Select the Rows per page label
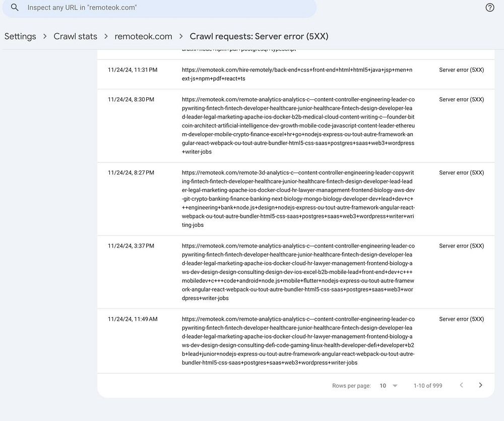This screenshot has width=504, height=421. (351, 386)
